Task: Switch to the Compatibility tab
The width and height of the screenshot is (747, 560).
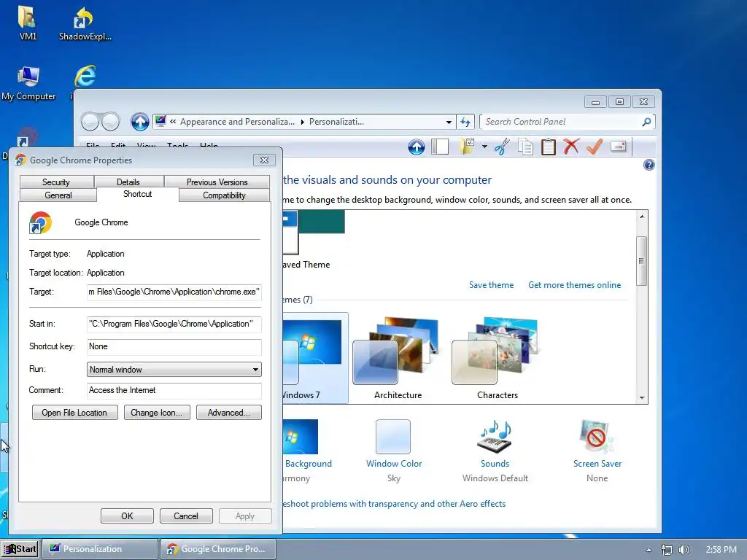Action: (224, 195)
